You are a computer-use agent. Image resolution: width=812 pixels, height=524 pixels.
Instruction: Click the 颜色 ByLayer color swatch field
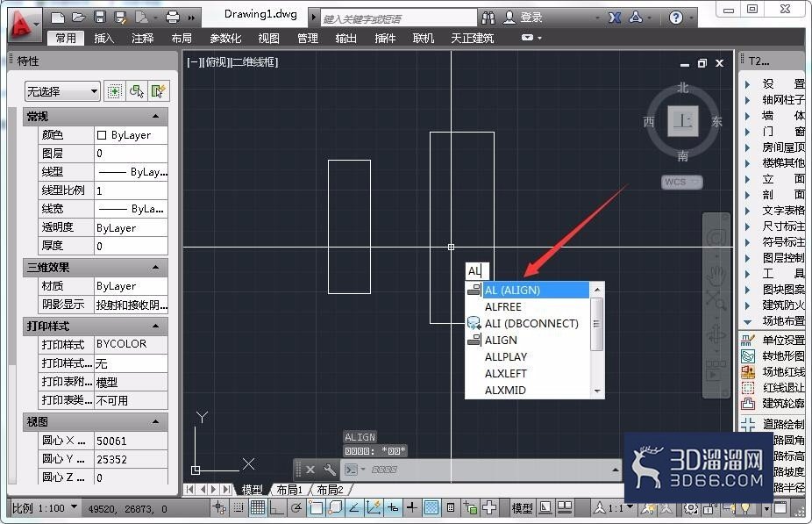pyautogui.click(x=131, y=135)
